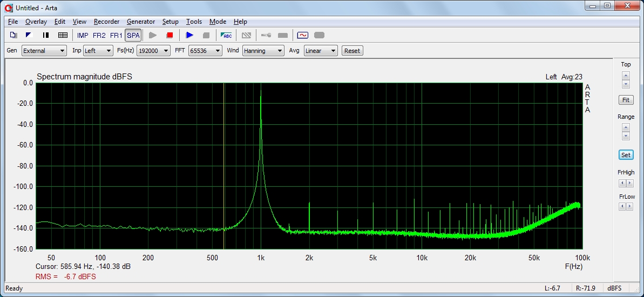Shift FrHigh left with arrow
644x297 pixels.
click(x=622, y=183)
